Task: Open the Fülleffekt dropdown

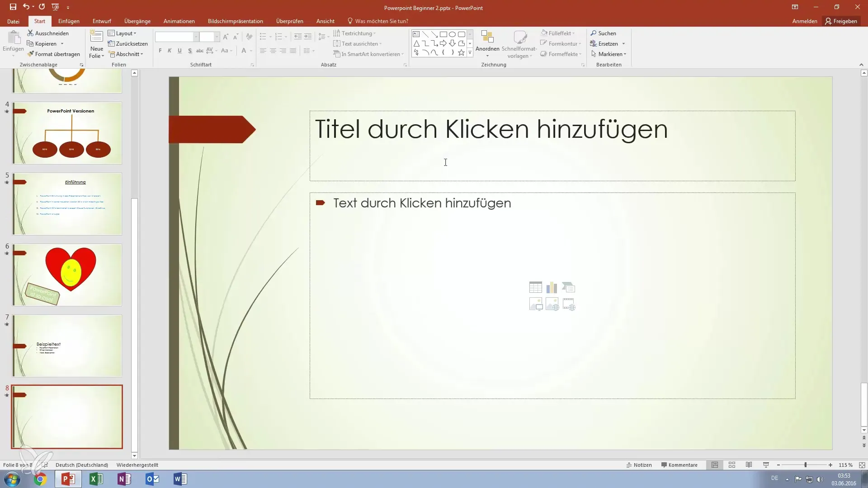Action: click(x=558, y=33)
